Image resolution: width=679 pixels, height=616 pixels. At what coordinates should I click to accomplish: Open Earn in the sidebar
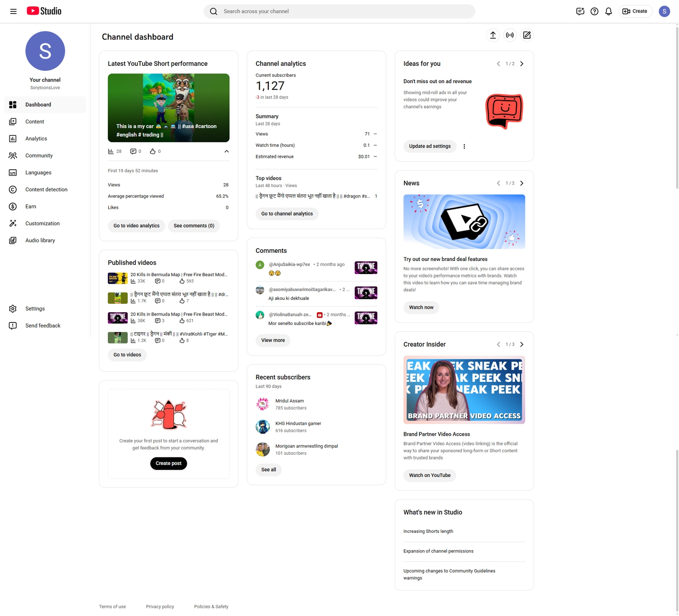pos(31,207)
